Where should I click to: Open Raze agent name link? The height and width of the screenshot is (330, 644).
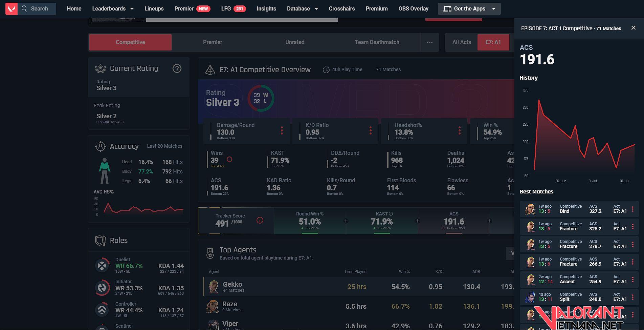(230, 304)
